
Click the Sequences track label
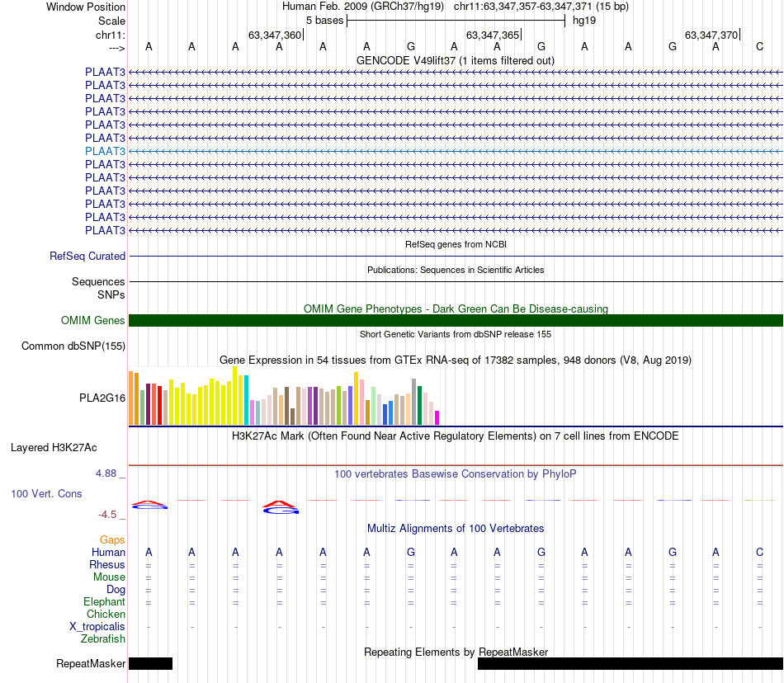(x=98, y=281)
